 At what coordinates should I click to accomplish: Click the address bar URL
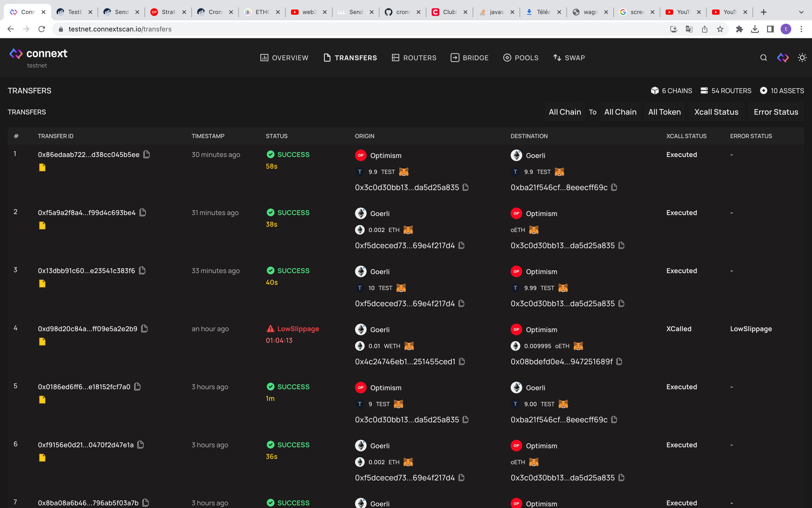(120, 29)
